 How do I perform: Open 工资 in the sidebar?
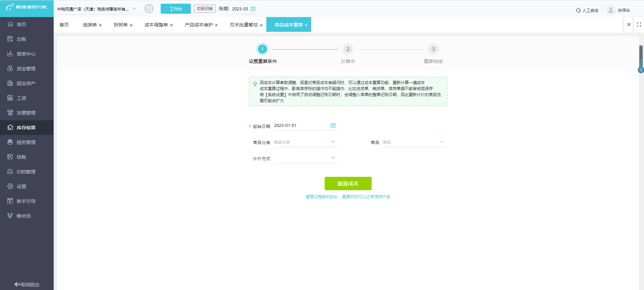(x=27, y=98)
